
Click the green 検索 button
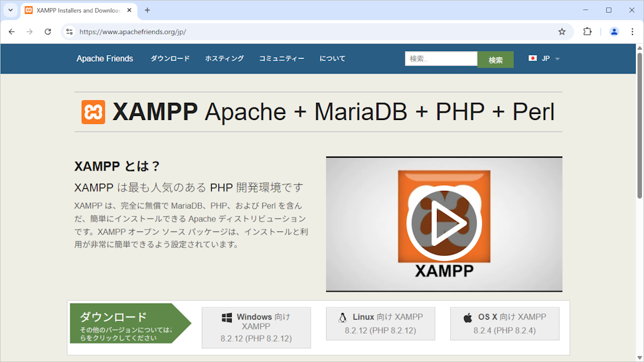(495, 60)
